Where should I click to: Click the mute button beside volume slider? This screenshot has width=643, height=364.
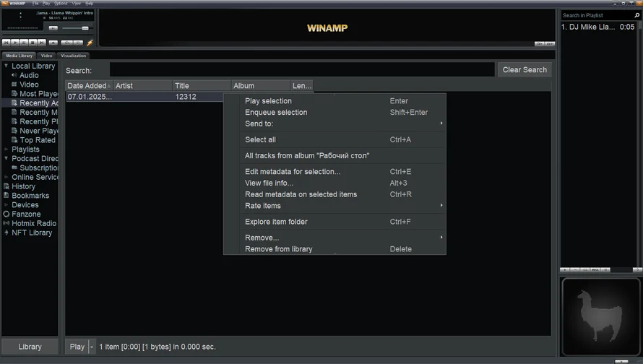pyautogui.click(x=53, y=28)
